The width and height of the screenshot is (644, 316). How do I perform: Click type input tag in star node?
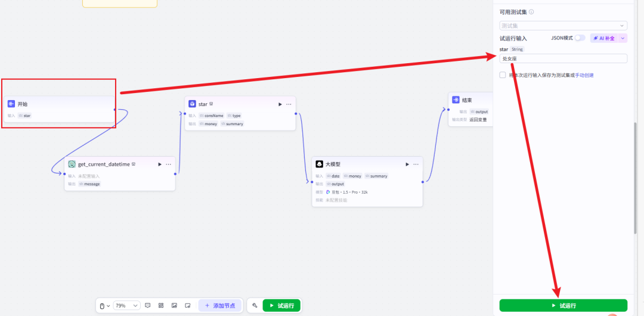(234, 116)
